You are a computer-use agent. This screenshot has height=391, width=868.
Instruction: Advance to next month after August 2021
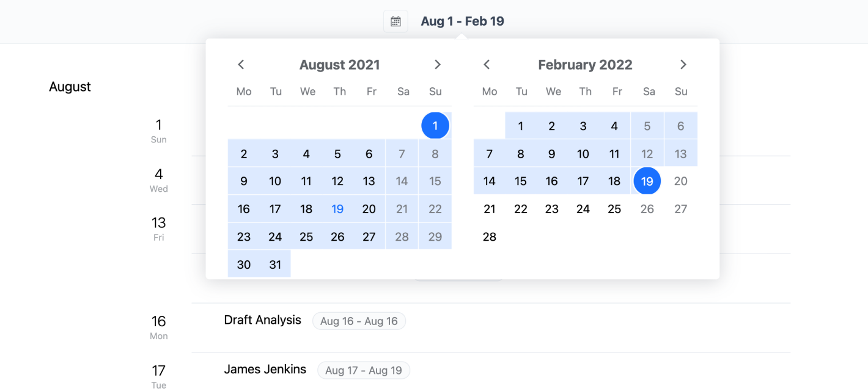point(438,65)
